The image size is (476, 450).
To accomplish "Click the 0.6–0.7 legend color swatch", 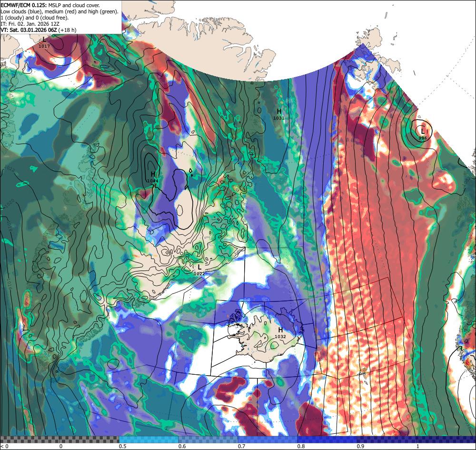I will (208, 440).
